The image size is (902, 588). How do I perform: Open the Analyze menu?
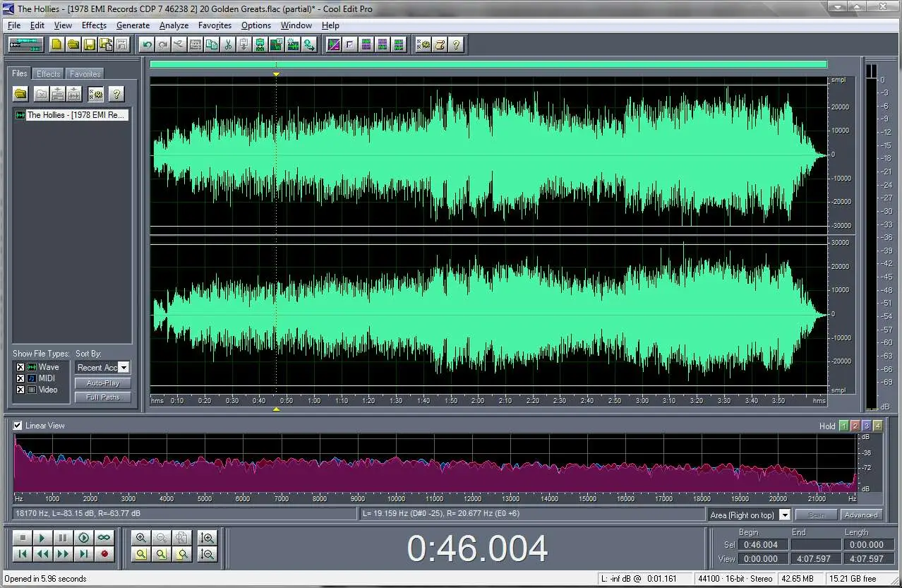point(174,25)
